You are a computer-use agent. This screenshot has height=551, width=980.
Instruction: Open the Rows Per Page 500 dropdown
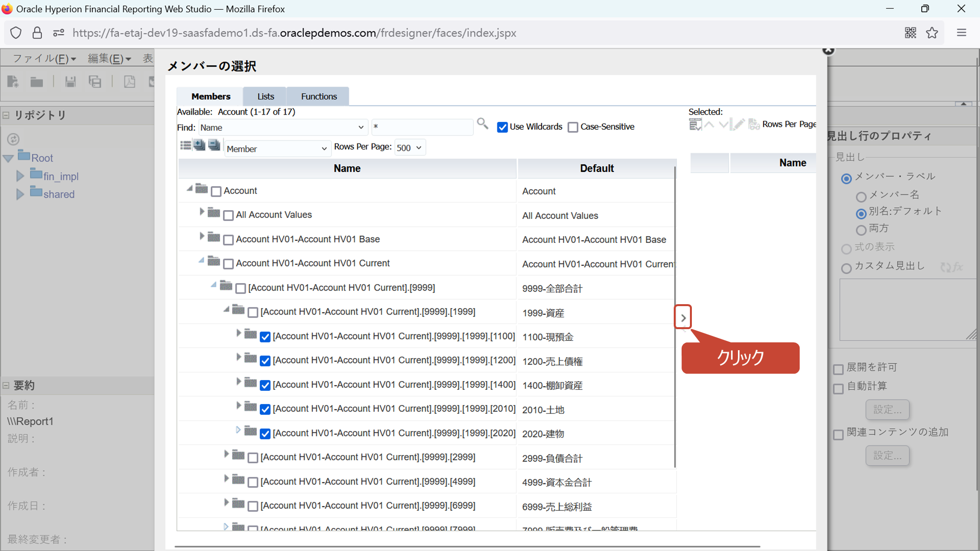click(x=410, y=148)
